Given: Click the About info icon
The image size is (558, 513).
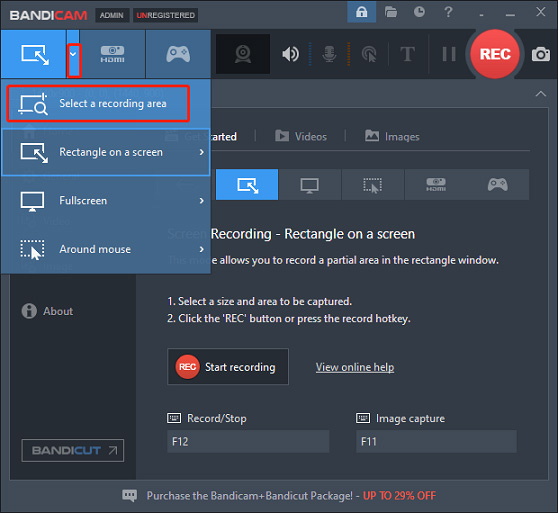Looking at the screenshot, I should pos(29,311).
